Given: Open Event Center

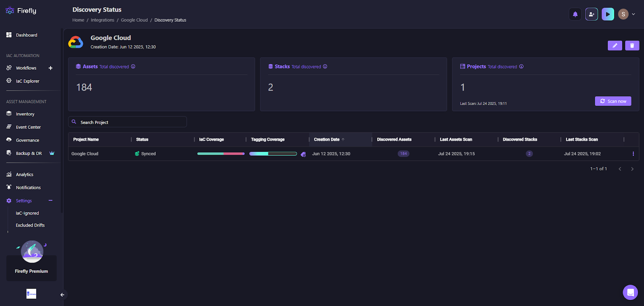Looking at the screenshot, I should (x=28, y=127).
